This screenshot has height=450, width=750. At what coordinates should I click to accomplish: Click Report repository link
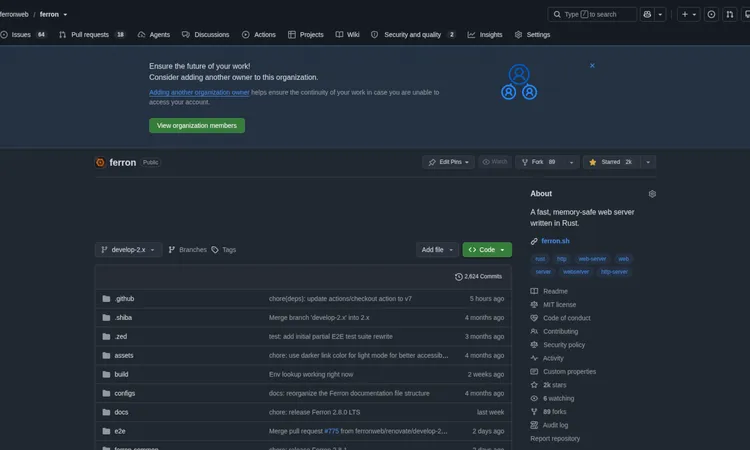click(555, 439)
